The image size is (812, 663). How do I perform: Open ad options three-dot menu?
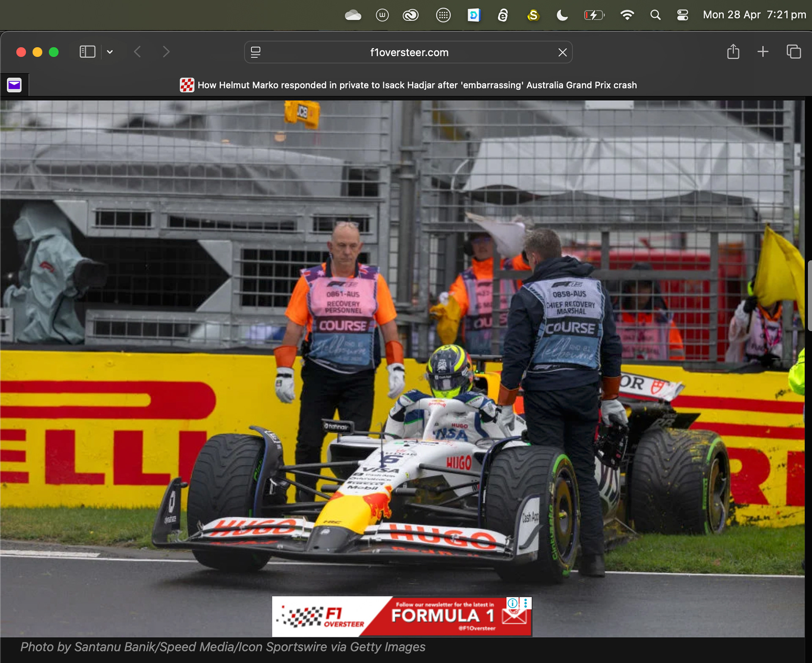[x=525, y=603]
